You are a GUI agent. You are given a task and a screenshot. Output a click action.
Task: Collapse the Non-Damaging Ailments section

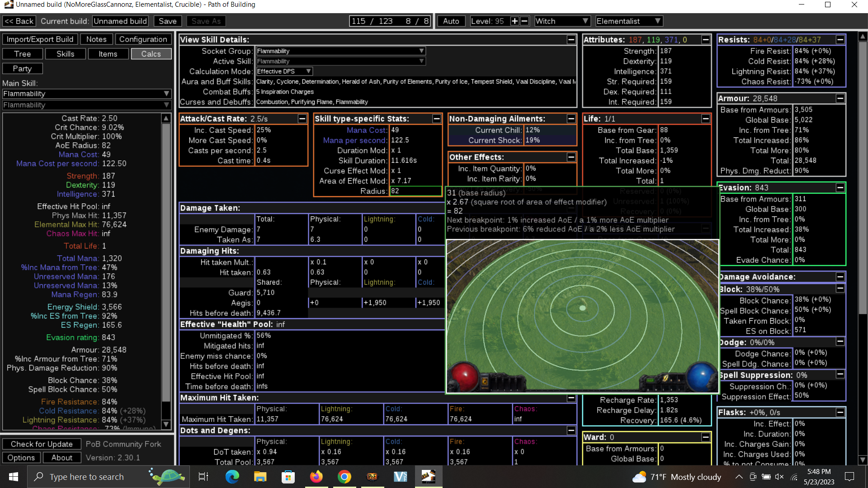click(571, 119)
